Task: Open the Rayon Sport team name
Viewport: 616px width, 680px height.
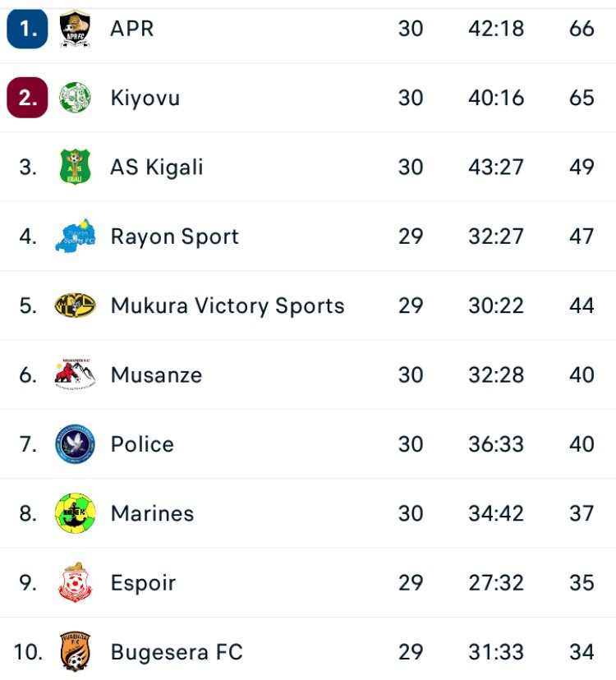Action: (175, 237)
